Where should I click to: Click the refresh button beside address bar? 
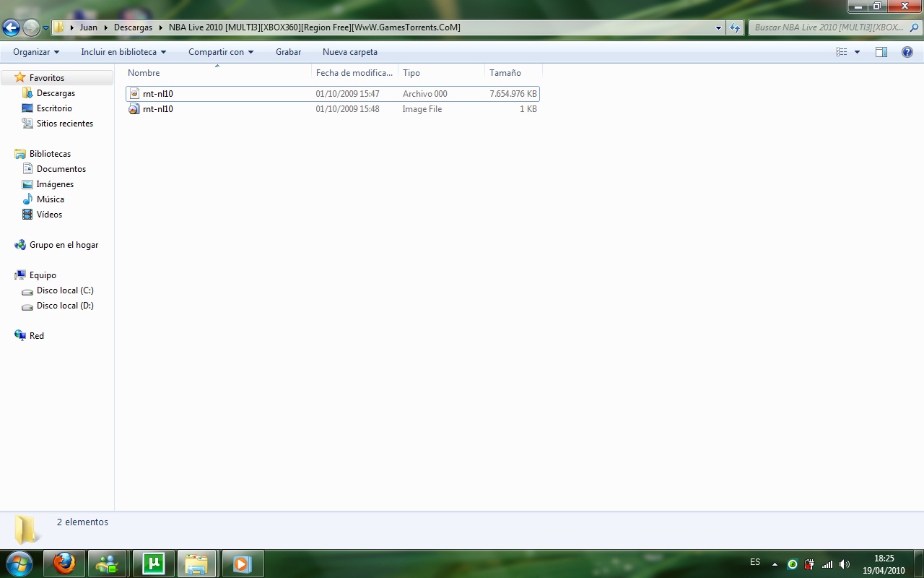pos(735,28)
